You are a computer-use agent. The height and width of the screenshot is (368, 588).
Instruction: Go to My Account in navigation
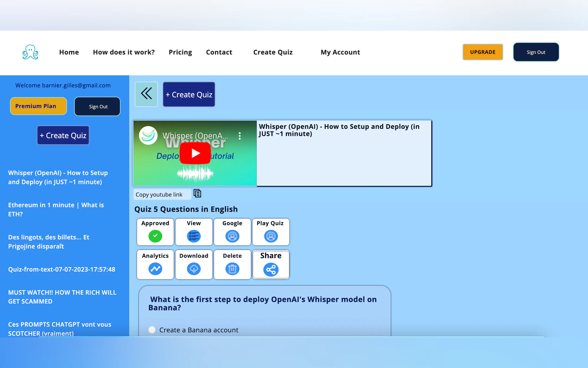coord(340,52)
